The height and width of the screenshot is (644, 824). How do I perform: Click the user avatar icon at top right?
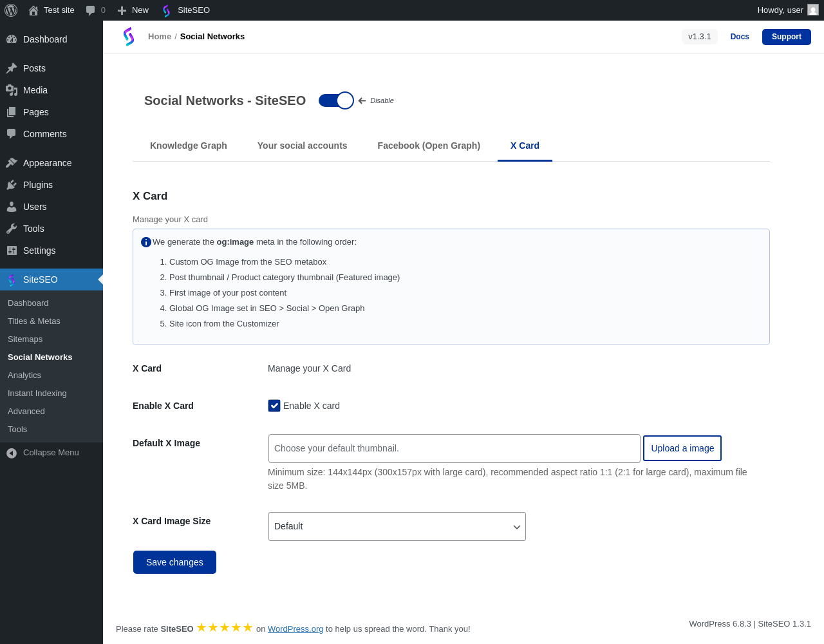coord(813,10)
